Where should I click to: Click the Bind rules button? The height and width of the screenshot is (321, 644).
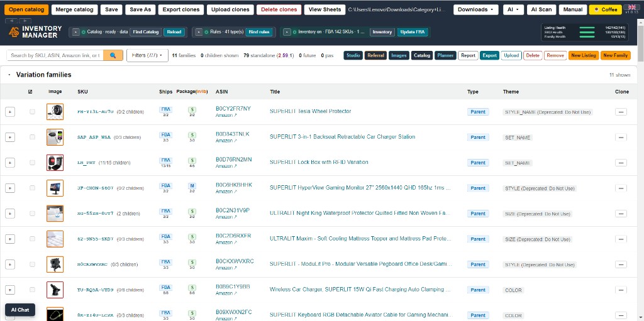tap(259, 32)
